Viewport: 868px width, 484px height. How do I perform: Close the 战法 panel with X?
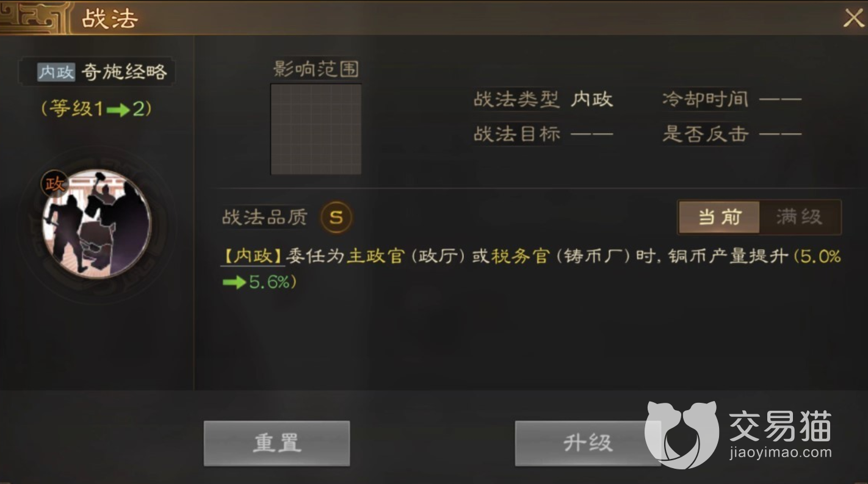[853, 18]
